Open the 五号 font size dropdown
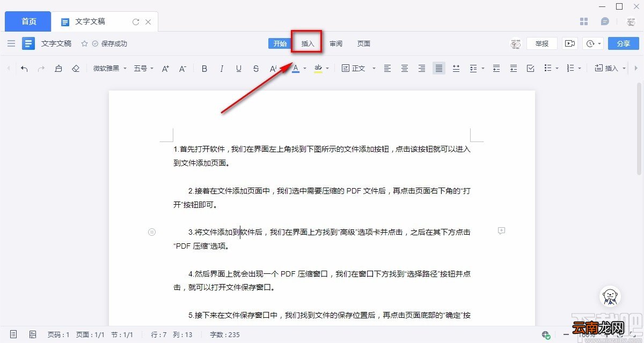Viewport: 644px width, 343px height. (x=143, y=68)
